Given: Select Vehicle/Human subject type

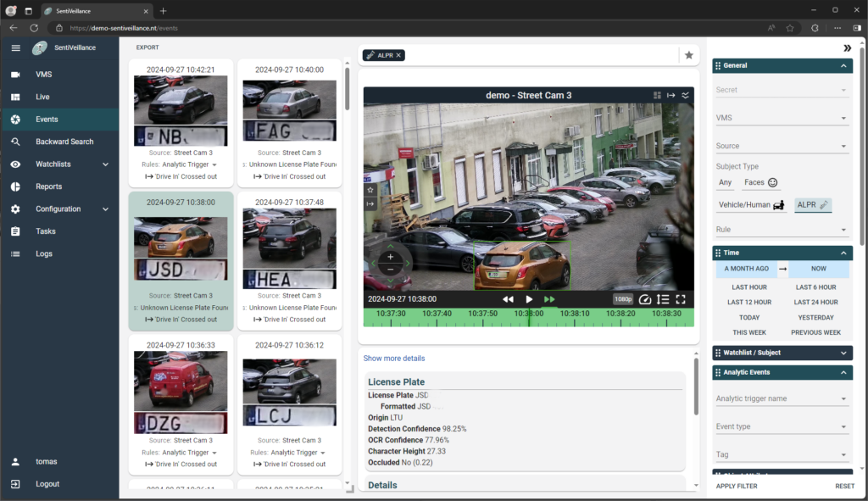Looking at the screenshot, I should tap(751, 205).
